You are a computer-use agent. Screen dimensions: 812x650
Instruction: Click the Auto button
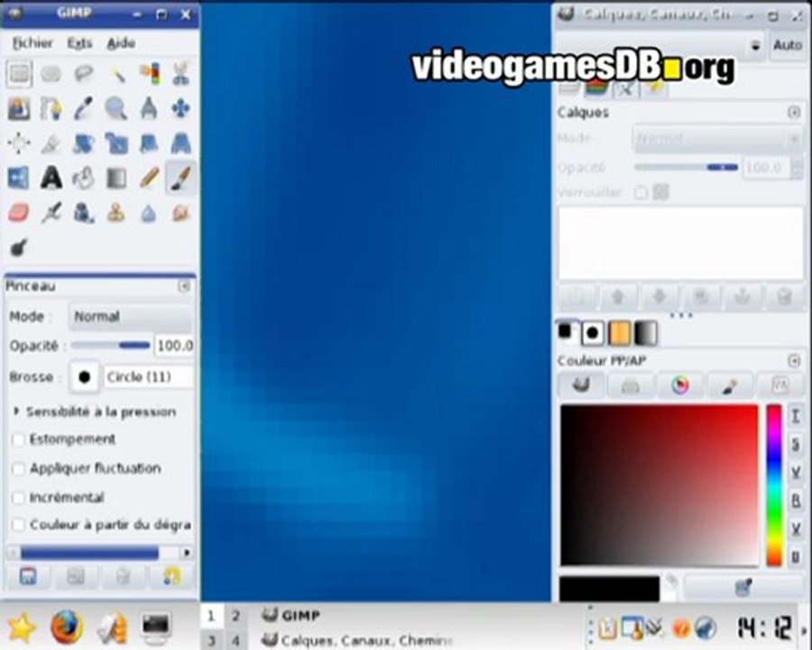(788, 46)
